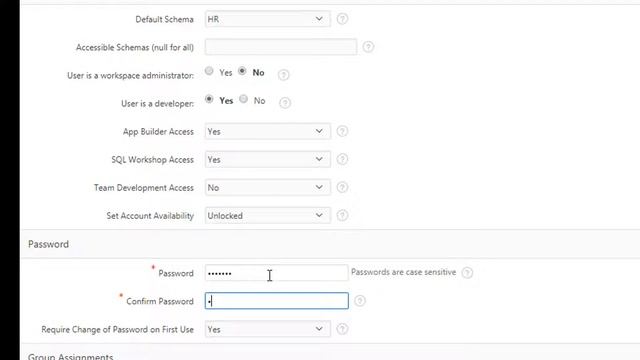Select No for User is a developer
The image size is (640, 360).
tap(243, 99)
